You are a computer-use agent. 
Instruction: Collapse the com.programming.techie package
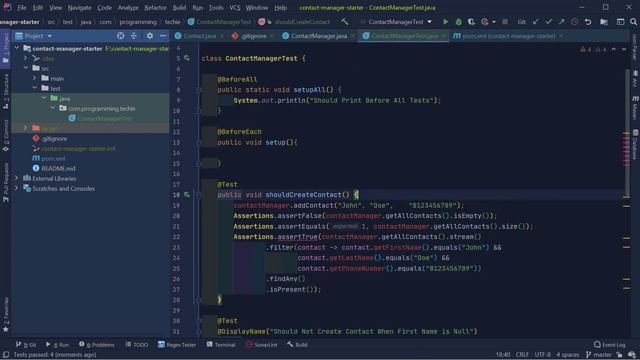click(x=53, y=108)
